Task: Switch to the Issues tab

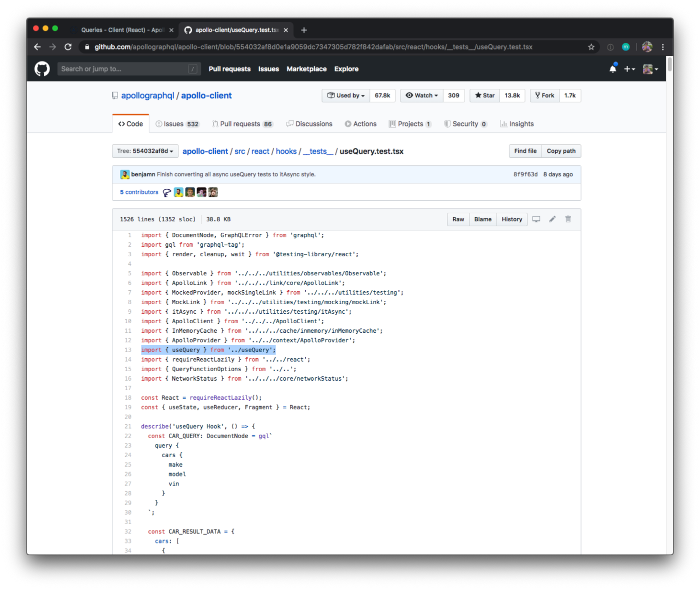Action: (x=177, y=124)
